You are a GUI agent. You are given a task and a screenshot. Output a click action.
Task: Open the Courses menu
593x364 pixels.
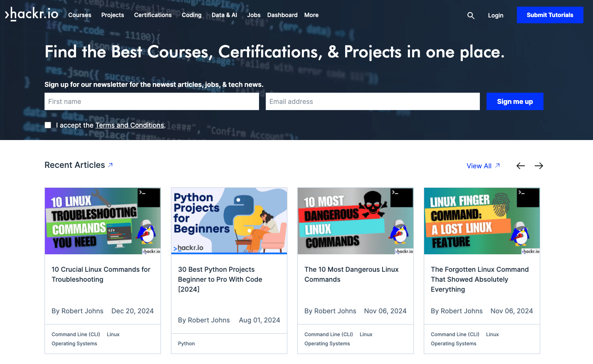click(79, 15)
